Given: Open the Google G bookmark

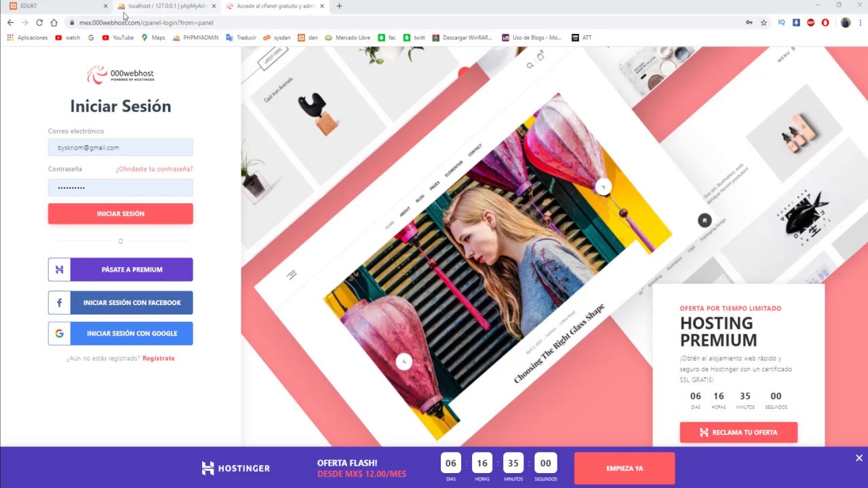Looking at the screenshot, I should tap(91, 38).
